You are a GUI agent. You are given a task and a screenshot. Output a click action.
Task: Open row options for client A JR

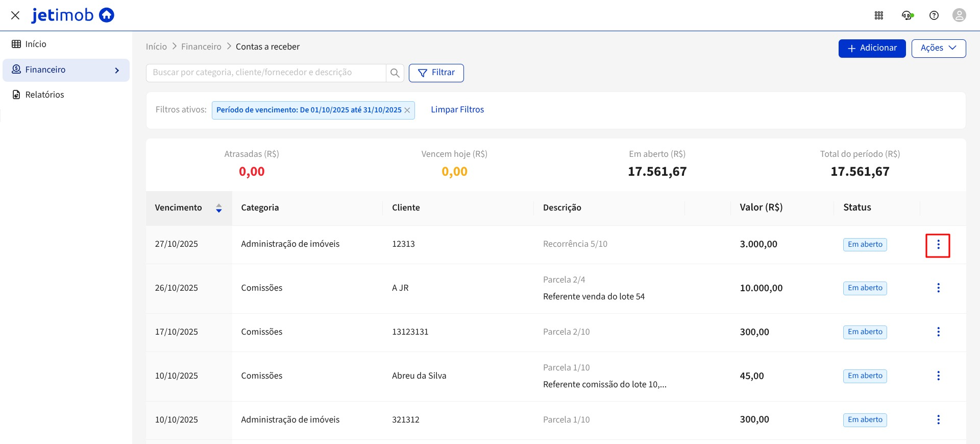(938, 288)
